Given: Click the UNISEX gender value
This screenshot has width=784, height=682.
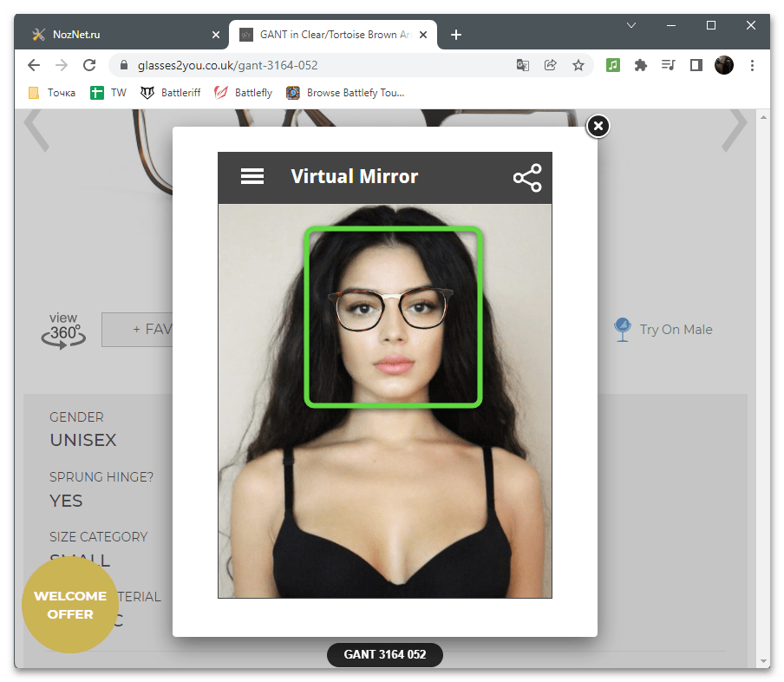Looking at the screenshot, I should [x=83, y=440].
